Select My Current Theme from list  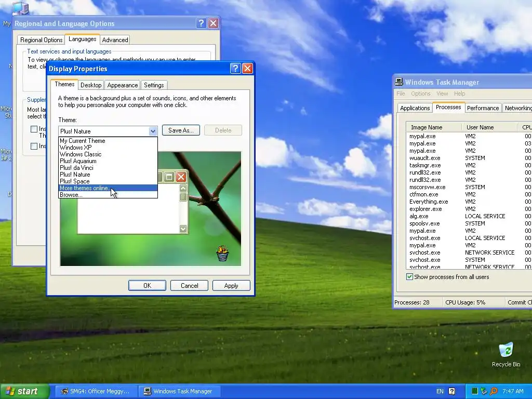pos(108,140)
